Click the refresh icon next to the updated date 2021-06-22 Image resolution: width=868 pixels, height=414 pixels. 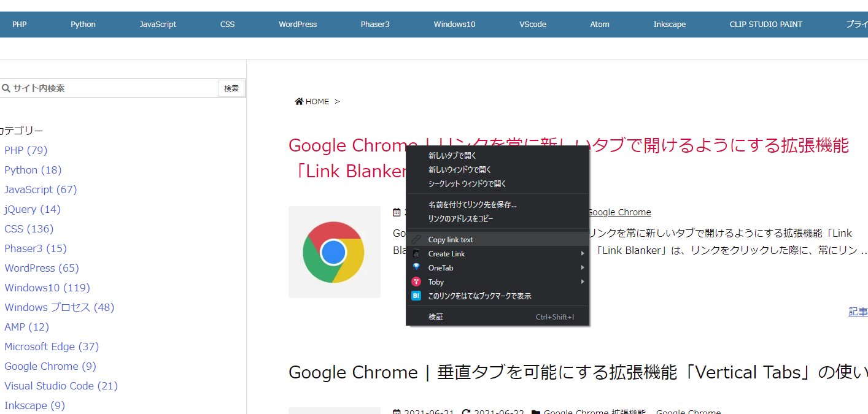click(465, 411)
